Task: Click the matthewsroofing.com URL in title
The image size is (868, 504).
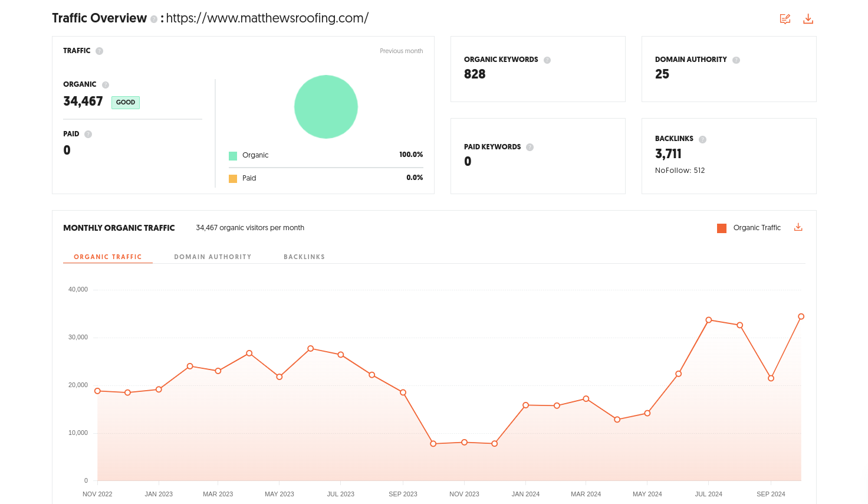Action: point(267,18)
